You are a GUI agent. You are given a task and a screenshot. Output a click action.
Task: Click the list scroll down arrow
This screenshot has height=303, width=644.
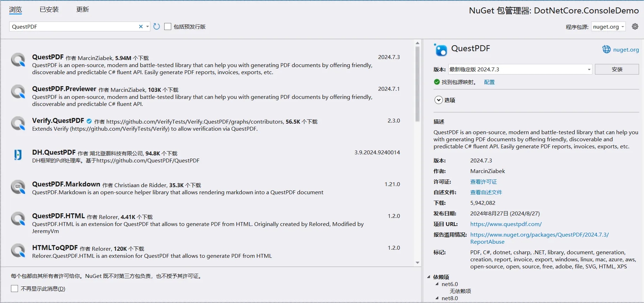click(x=417, y=263)
